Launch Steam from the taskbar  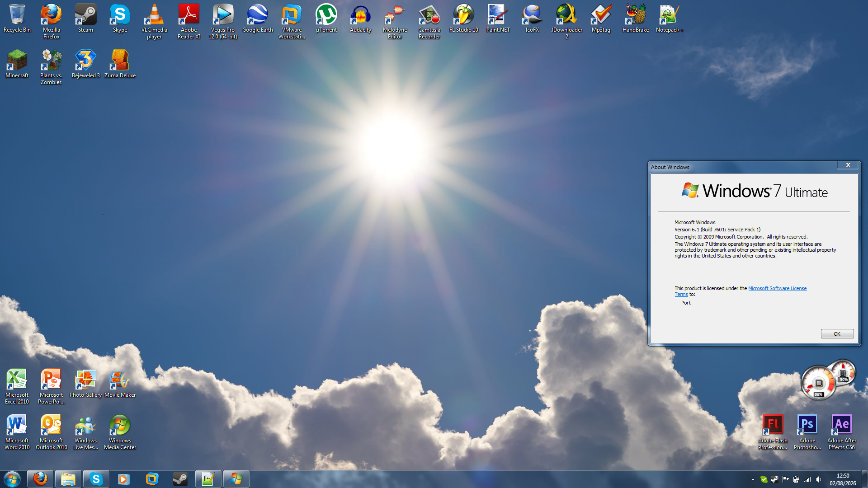point(180,479)
